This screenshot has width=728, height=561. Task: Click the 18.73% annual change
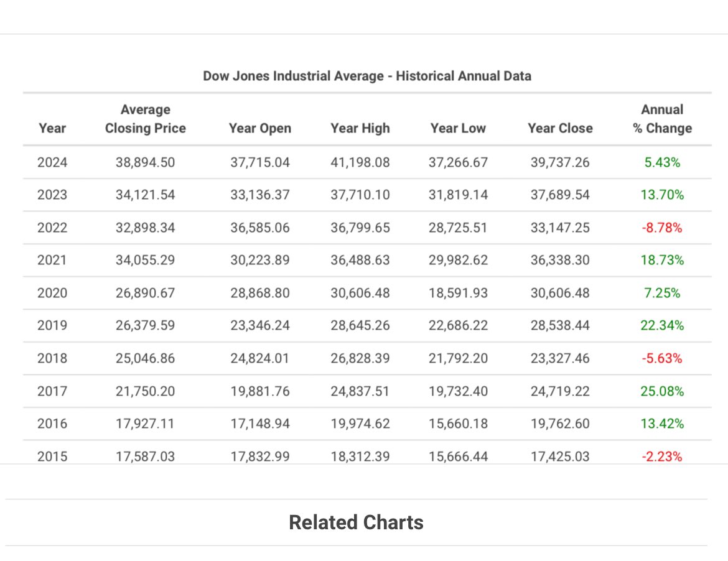(x=663, y=261)
